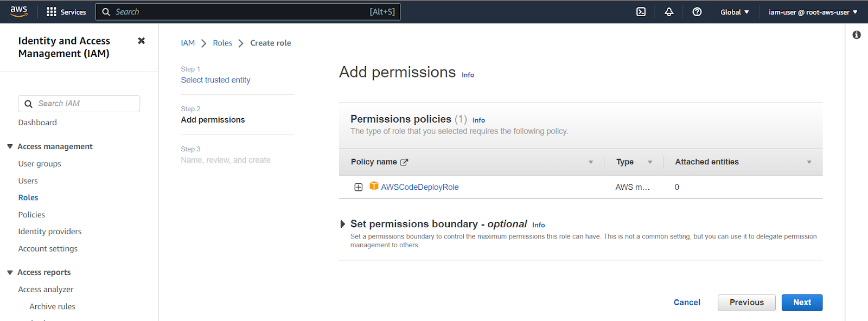Open the AWSCodeDeployRole policy link
868x321 pixels.
click(x=420, y=187)
